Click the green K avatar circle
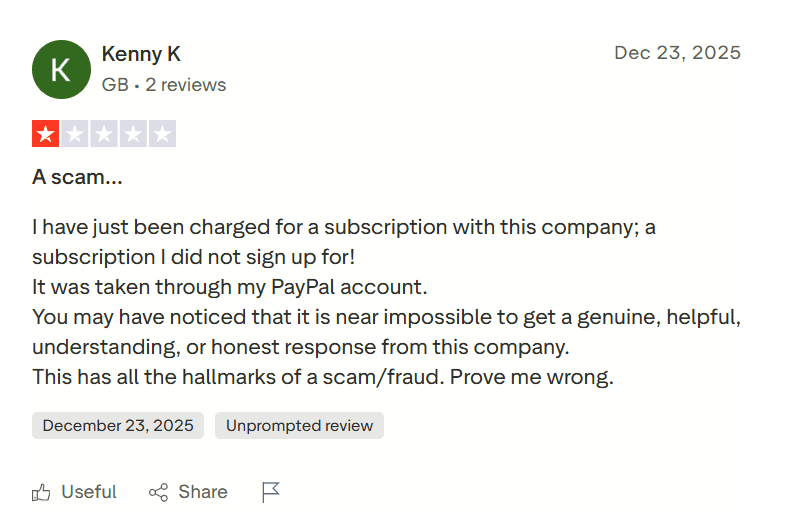 point(61,69)
